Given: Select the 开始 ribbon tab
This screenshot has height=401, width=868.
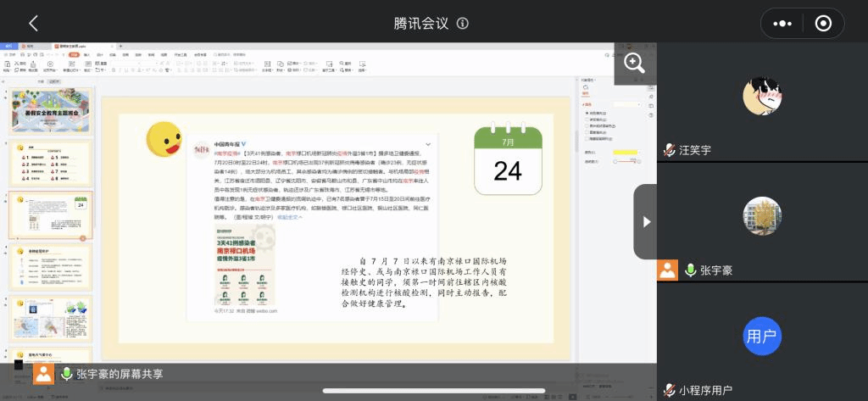Looking at the screenshot, I should [x=75, y=55].
